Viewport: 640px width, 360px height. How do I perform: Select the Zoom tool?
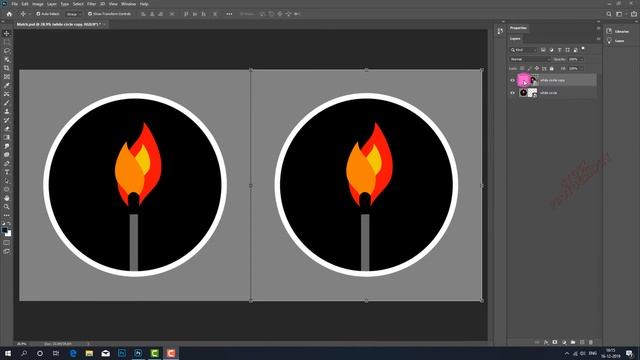tap(7, 207)
